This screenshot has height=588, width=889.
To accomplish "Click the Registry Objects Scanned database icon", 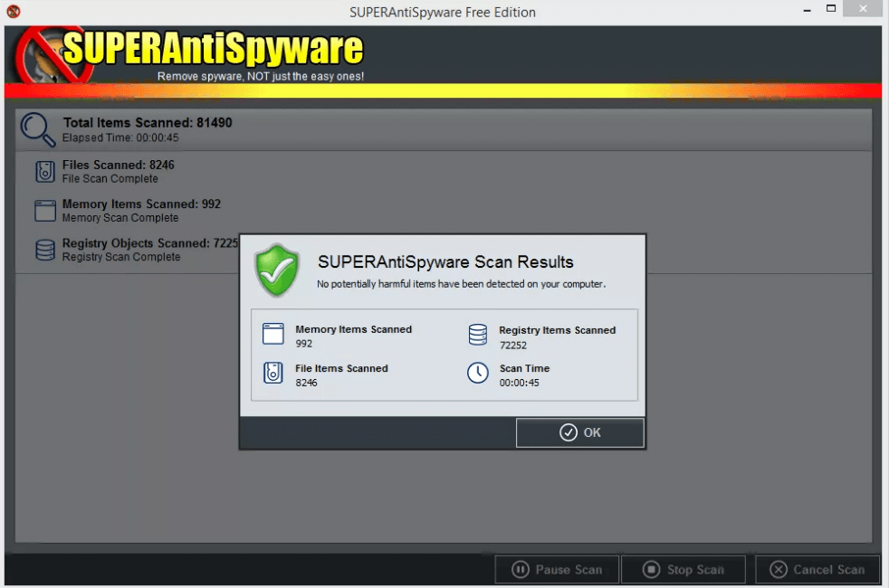I will [43, 249].
